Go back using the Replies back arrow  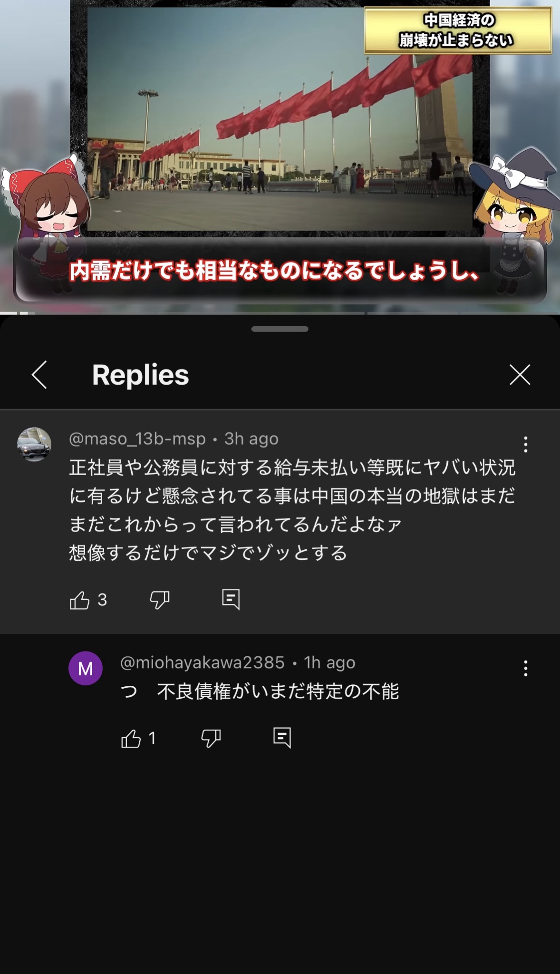pyautogui.click(x=39, y=375)
